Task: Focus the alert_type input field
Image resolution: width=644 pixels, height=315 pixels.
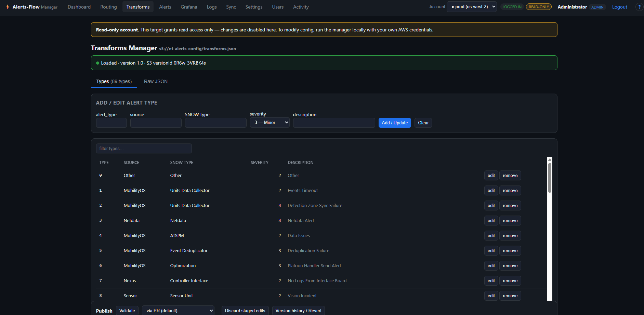Action: (x=111, y=123)
